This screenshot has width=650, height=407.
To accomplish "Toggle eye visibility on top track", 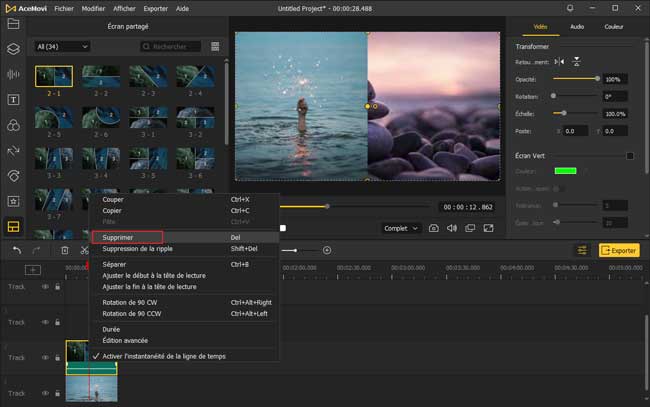I will pyautogui.click(x=45, y=286).
